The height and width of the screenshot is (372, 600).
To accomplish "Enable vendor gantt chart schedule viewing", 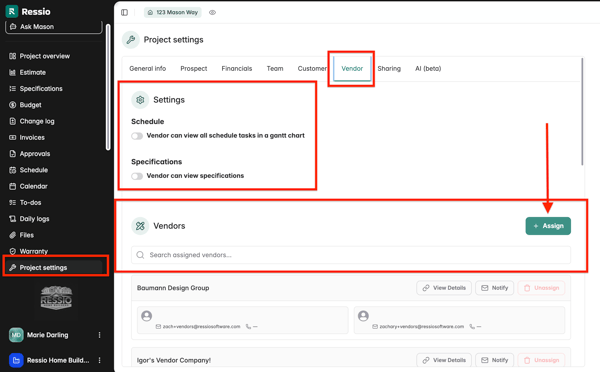I will click(137, 136).
